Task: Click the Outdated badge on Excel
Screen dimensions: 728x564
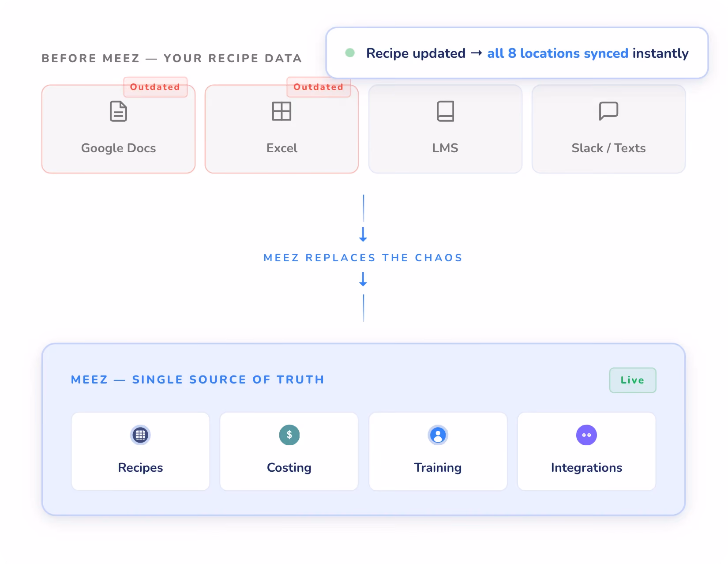Action: (319, 87)
